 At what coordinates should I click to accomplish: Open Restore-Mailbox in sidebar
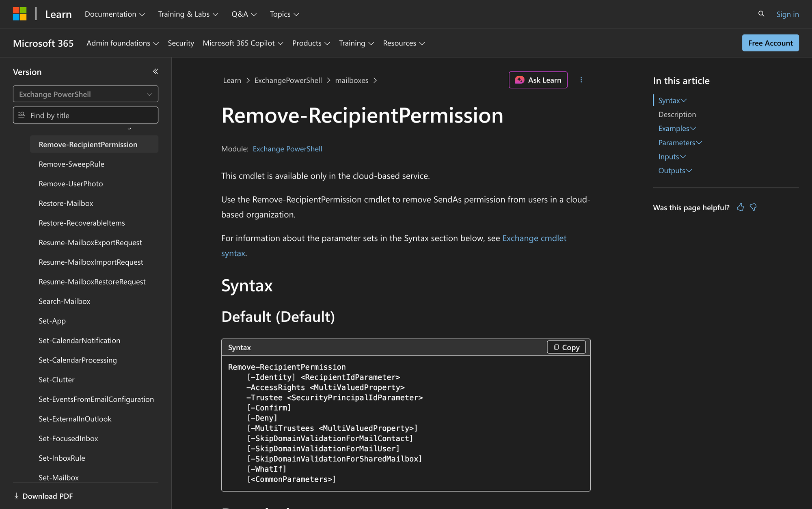66,203
